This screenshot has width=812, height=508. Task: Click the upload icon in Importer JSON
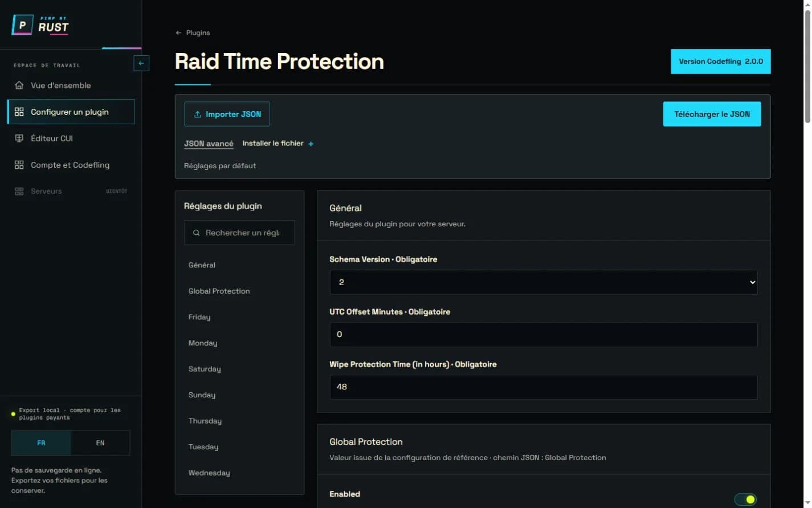tap(197, 115)
